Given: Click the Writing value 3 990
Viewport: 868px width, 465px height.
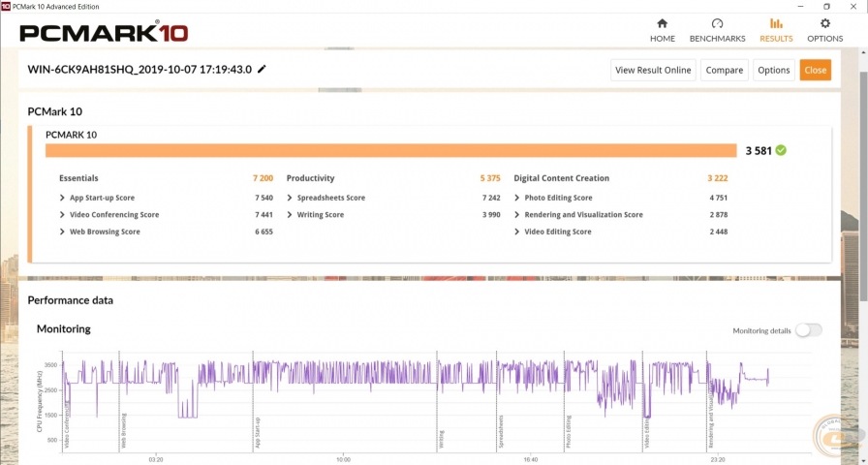Looking at the screenshot, I should [491, 215].
